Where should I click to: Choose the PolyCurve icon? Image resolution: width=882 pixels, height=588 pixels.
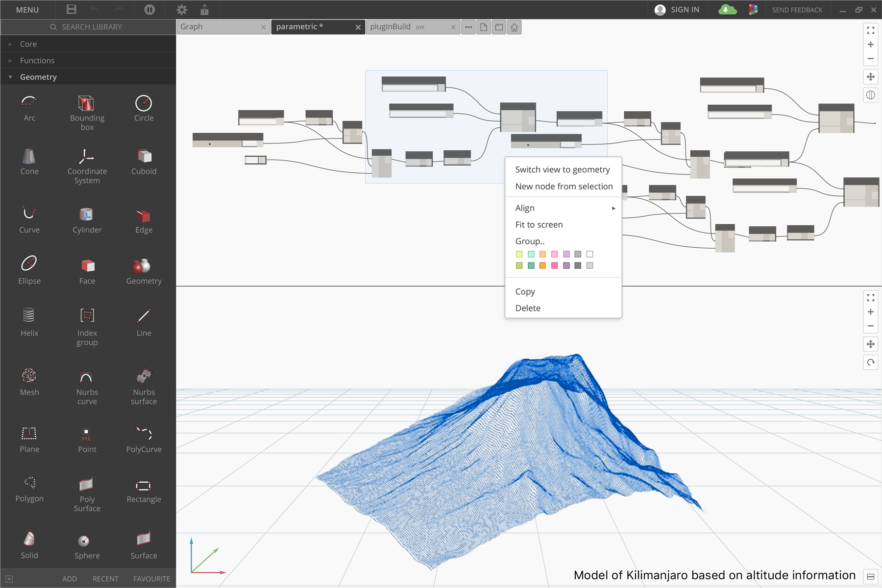click(x=144, y=433)
